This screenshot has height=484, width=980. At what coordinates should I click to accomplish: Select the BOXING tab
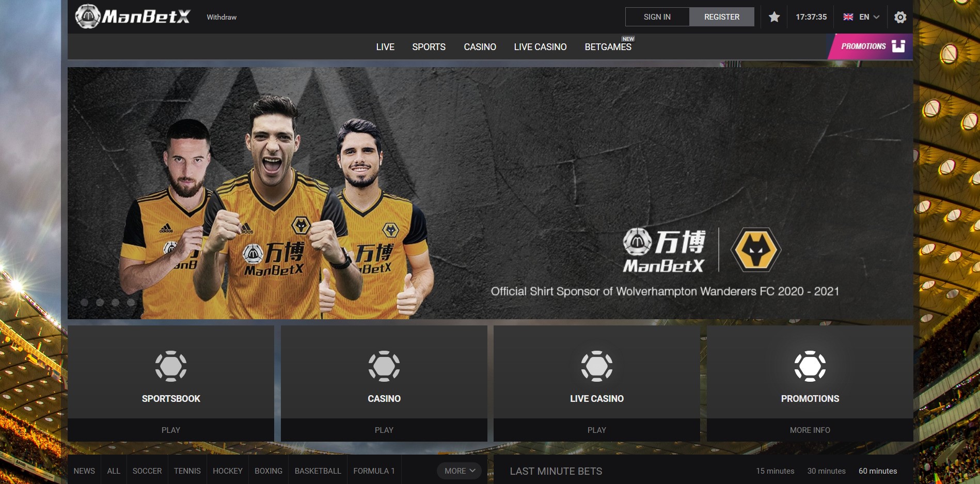[x=268, y=471]
